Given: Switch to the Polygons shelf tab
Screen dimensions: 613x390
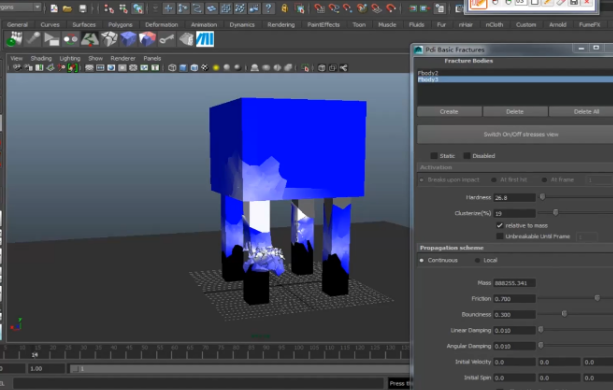Looking at the screenshot, I should tap(120, 25).
